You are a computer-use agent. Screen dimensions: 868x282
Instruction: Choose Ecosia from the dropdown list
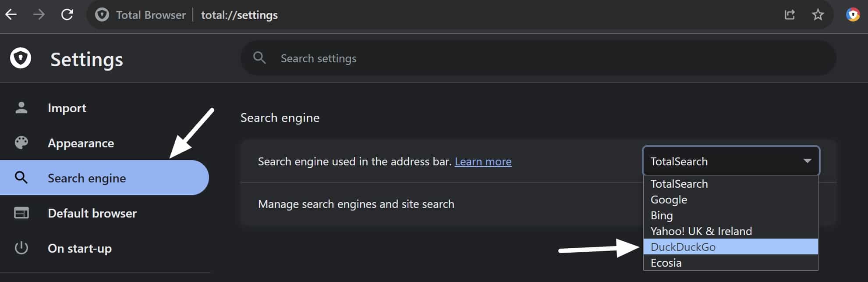(730, 263)
